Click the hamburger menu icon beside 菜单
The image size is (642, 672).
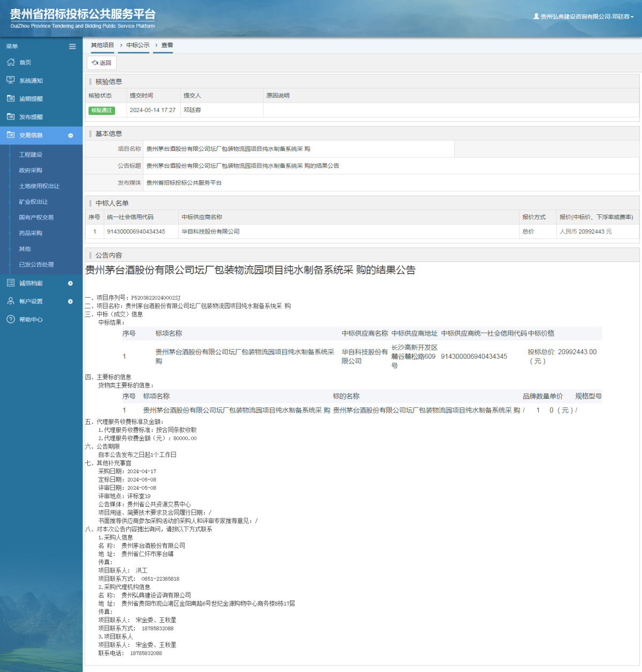[72, 47]
